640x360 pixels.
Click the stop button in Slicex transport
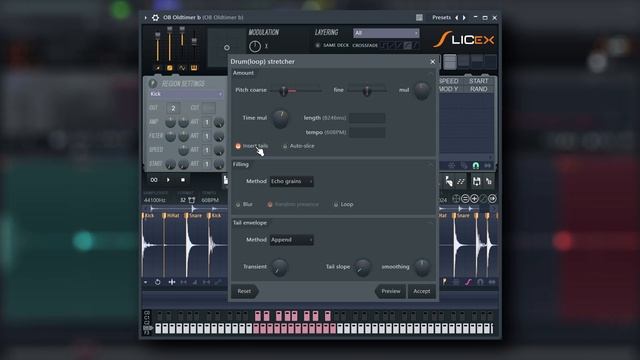183,180
